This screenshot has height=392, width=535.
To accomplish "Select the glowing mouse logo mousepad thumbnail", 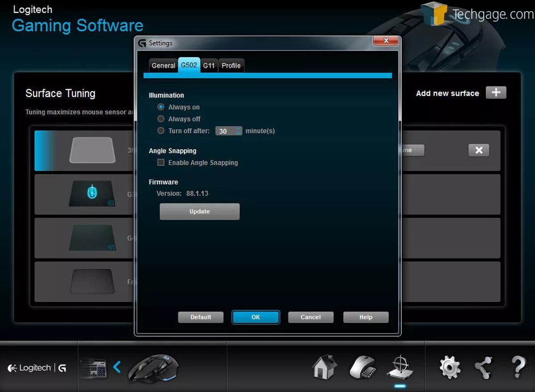I will (x=92, y=193).
